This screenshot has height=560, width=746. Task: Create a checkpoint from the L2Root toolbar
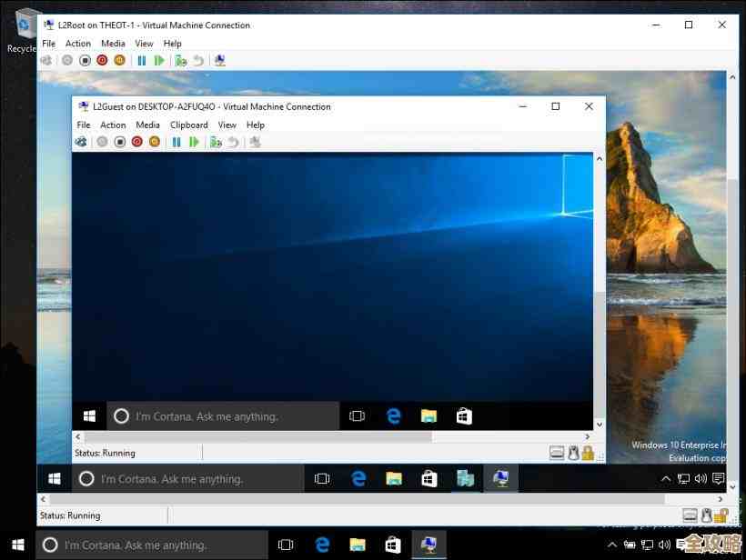point(181,61)
